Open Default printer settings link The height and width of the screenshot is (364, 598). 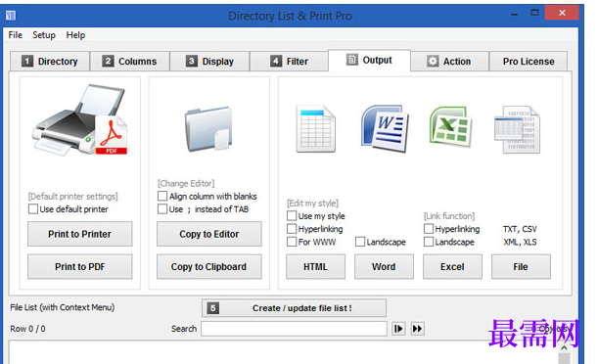72,197
